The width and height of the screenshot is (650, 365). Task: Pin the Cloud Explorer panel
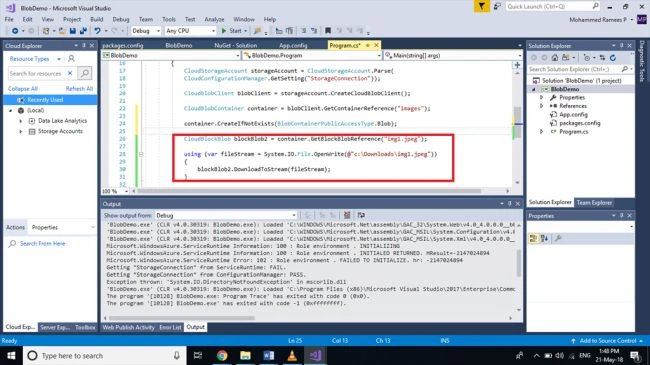pyautogui.click(x=84, y=46)
